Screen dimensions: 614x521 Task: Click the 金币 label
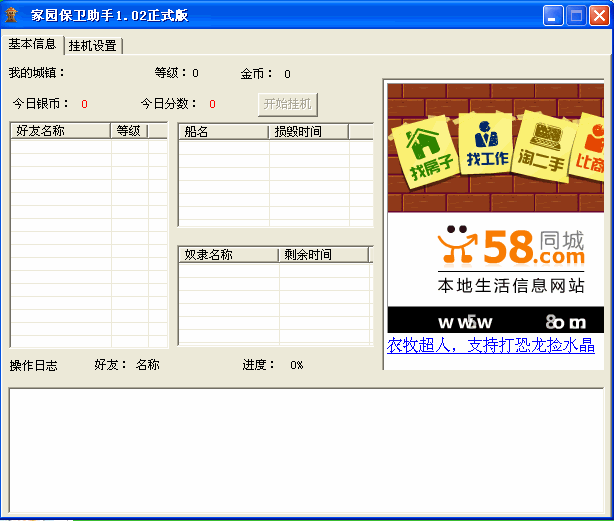[256, 74]
